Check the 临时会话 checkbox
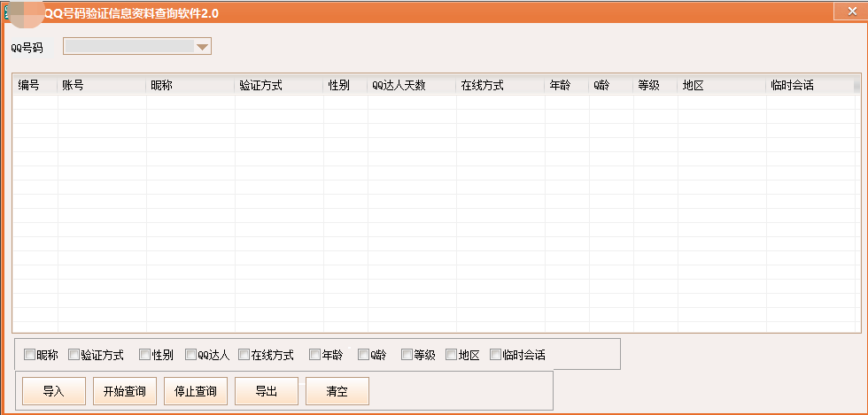The height and width of the screenshot is (415, 868). [496, 355]
